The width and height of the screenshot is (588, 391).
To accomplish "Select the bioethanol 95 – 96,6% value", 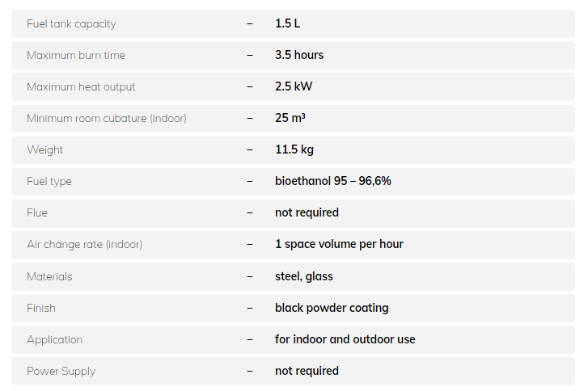I will point(333,181).
